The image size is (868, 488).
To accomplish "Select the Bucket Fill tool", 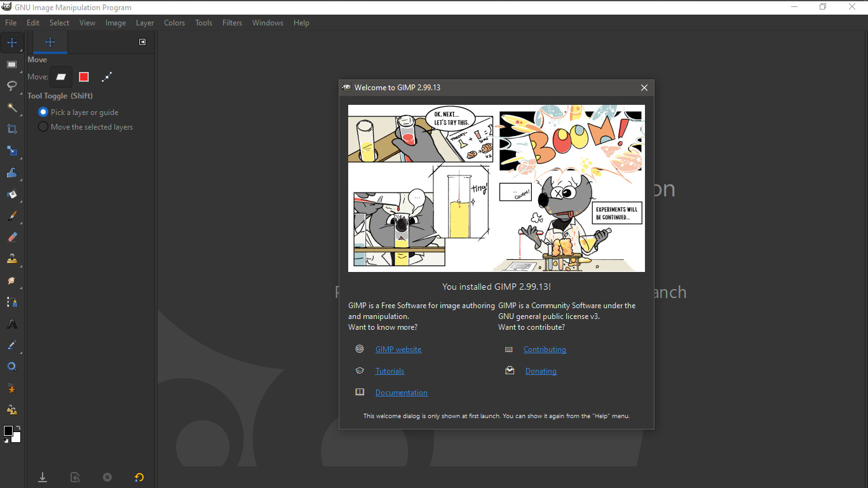I will pos(12,194).
